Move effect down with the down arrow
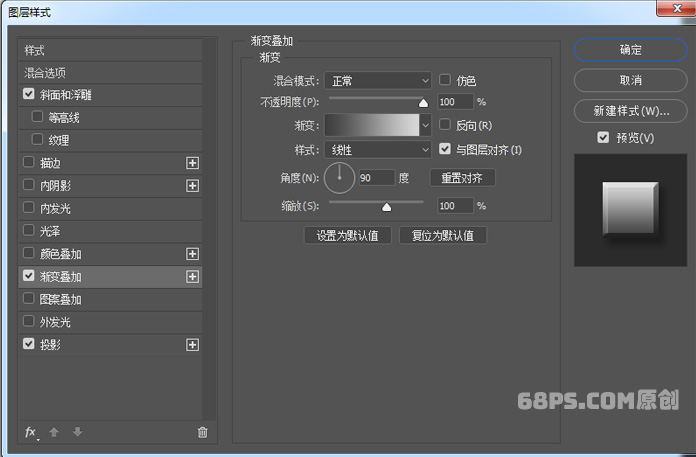The width and height of the screenshot is (696, 457). (77, 432)
